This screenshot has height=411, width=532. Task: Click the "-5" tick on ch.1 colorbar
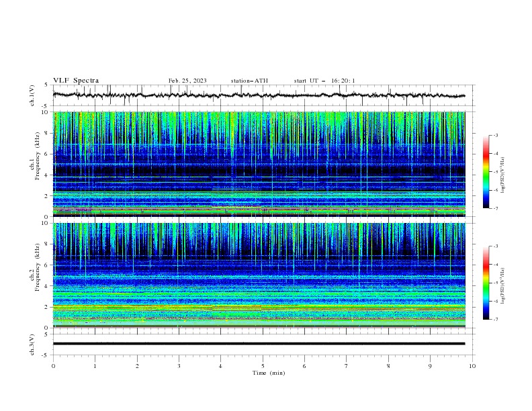(495, 172)
